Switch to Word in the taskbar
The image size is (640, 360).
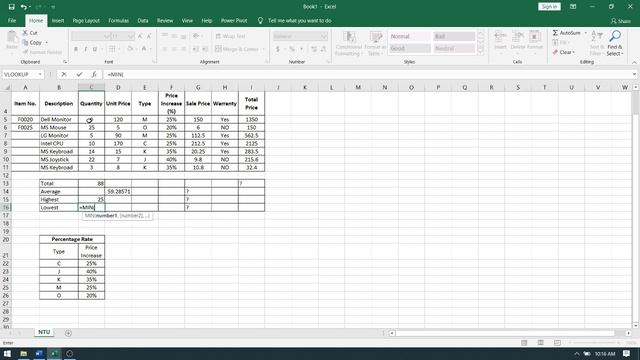(x=39, y=354)
